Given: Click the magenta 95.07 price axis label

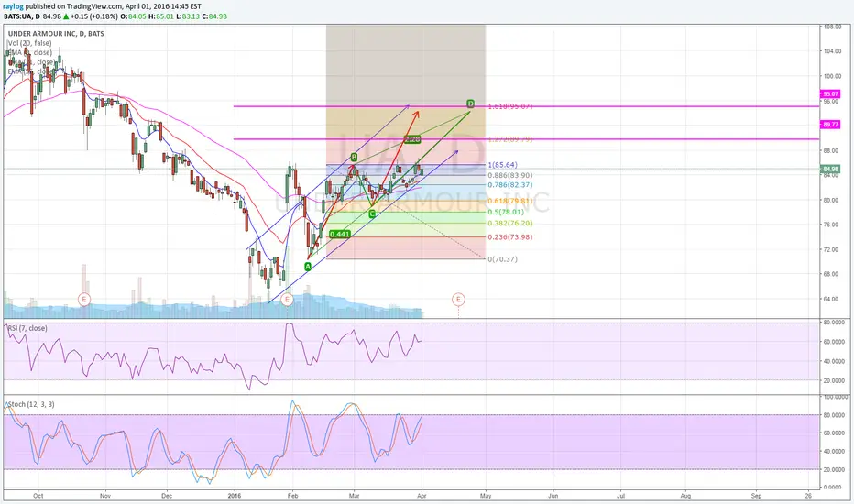Looking at the screenshot, I should click(x=831, y=94).
